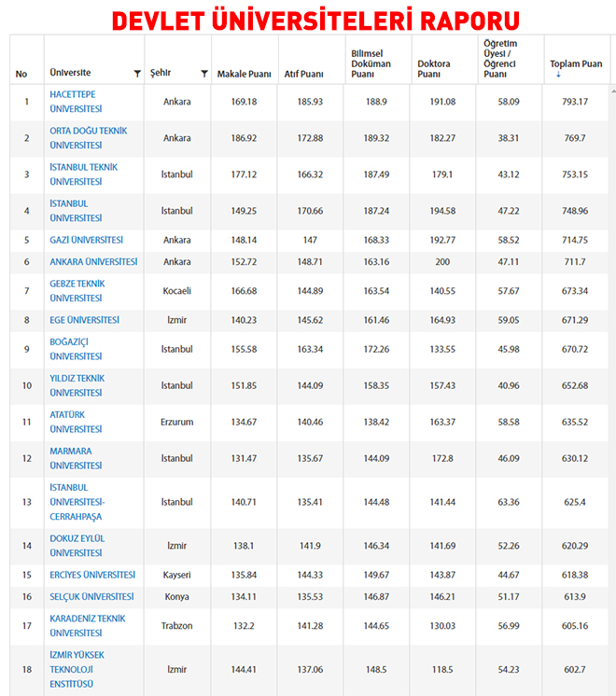
Task: Open SELÇUK ÜNİVERSİTESİ link
Action: coord(91,596)
